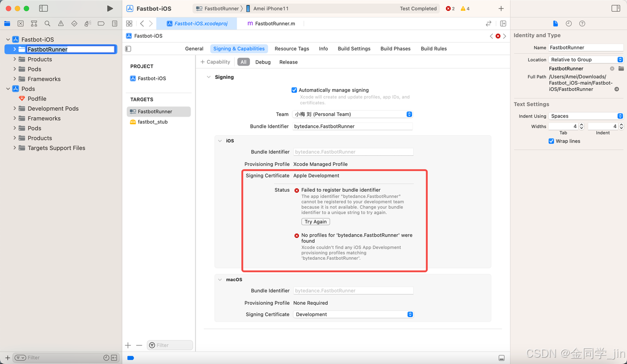627x364 pixels.
Task: Toggle the Wrap lines checkbox
Action: [x=552, y=141]
